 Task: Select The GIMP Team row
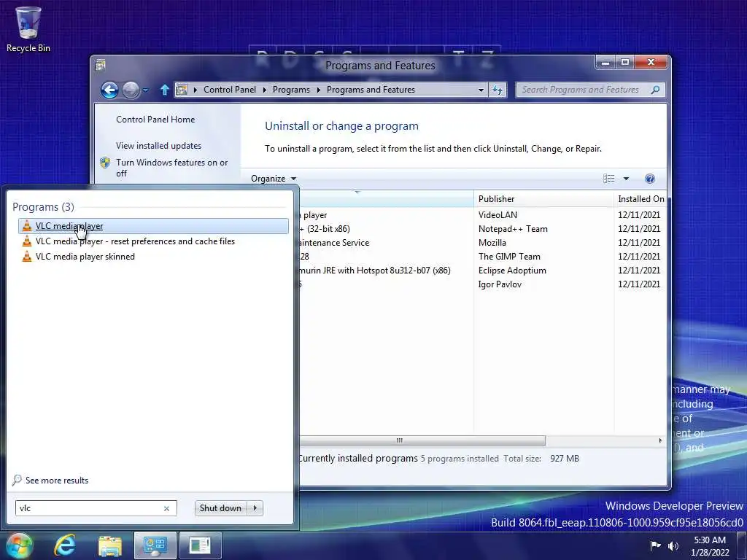coord(481,257)
